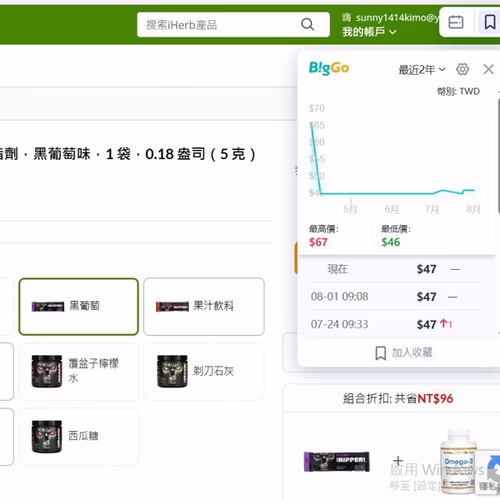Expand the 最近2年 time range dropdown
The height and width of the screenshot is (500, 500).
click(x=422, y=70)
